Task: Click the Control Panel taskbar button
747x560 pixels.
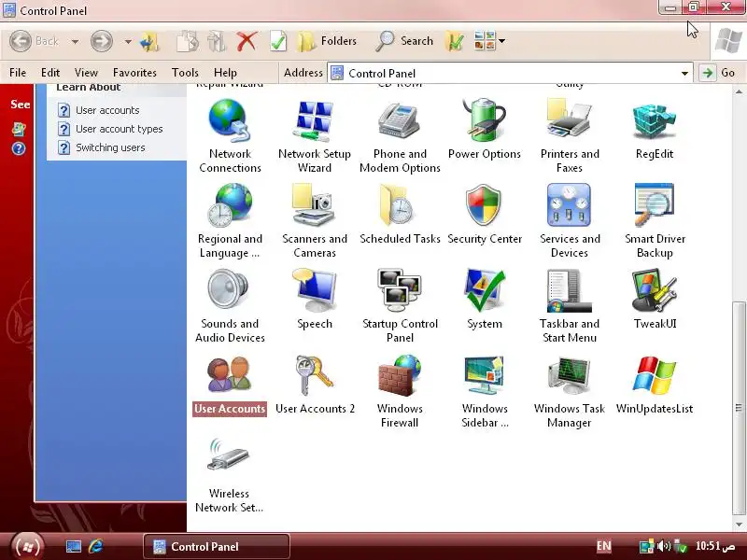Action: click(x=217, y=546)
